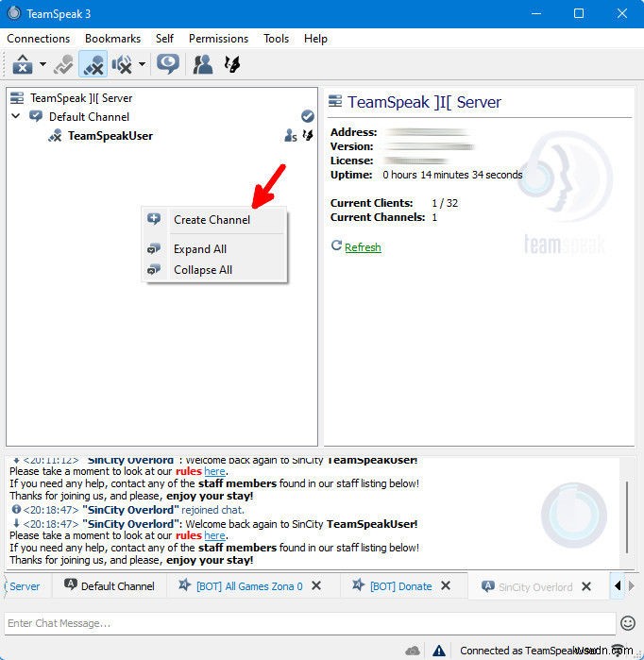Open the Help menu

(x=315, y=39)
